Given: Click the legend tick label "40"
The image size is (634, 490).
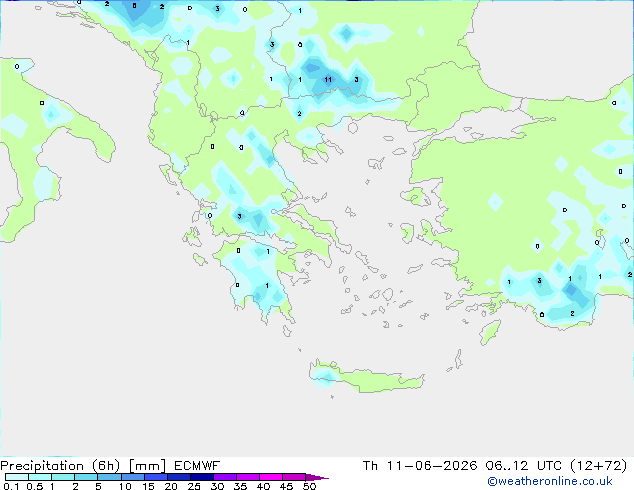Looking at the screenshot, I should [263, 486].
